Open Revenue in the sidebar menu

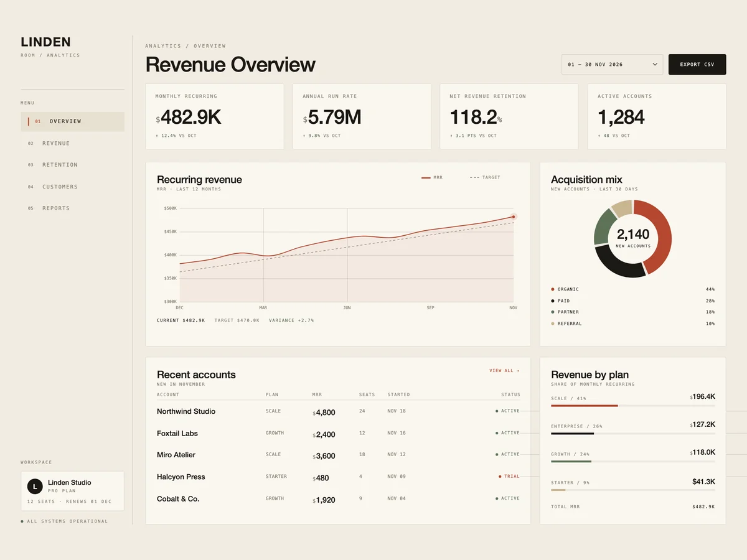[x=72, y=143]
